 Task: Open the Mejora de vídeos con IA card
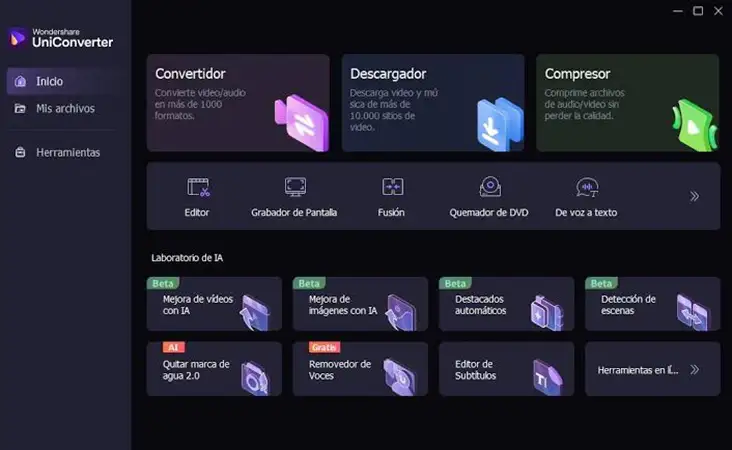point(214,304)
